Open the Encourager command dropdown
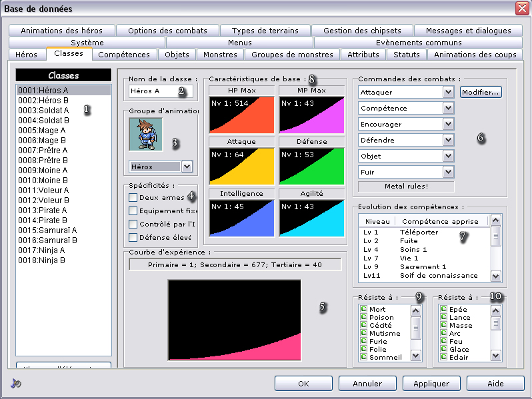 click(448, 124)
